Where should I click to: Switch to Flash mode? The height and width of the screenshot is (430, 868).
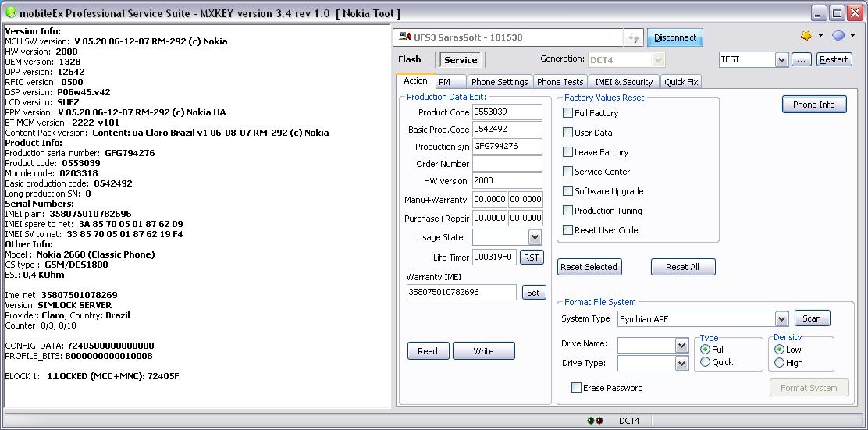click(x=410, y=59)
